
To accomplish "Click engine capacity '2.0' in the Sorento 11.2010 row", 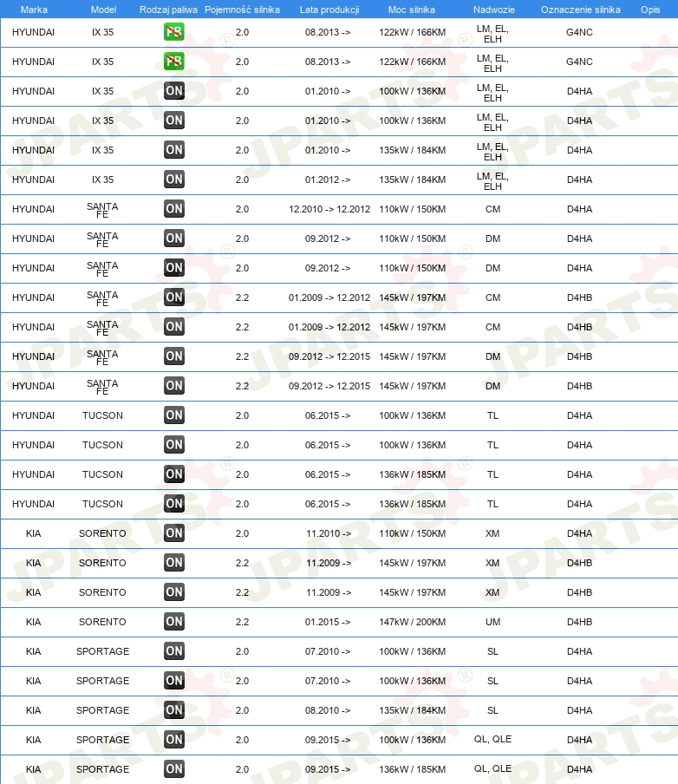I will pos(243,533).
